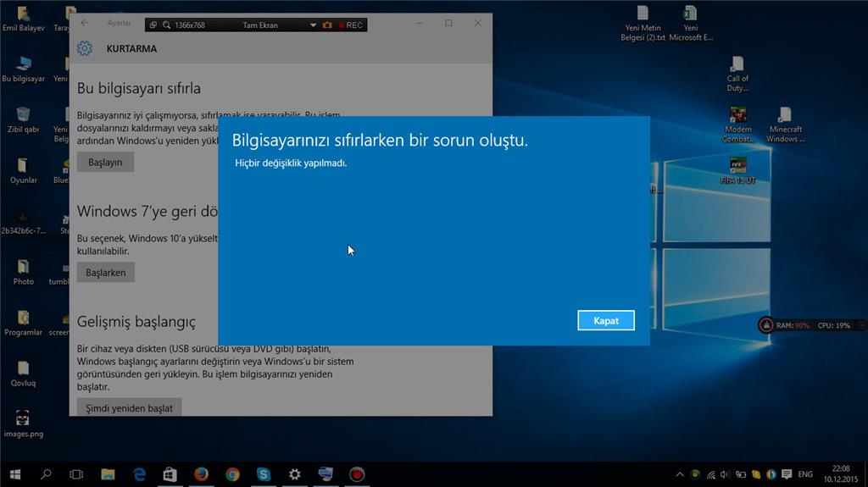Screen dimensions: 868x487
Task: Switch to Skype in the taskbar
Action: [264, 474]
